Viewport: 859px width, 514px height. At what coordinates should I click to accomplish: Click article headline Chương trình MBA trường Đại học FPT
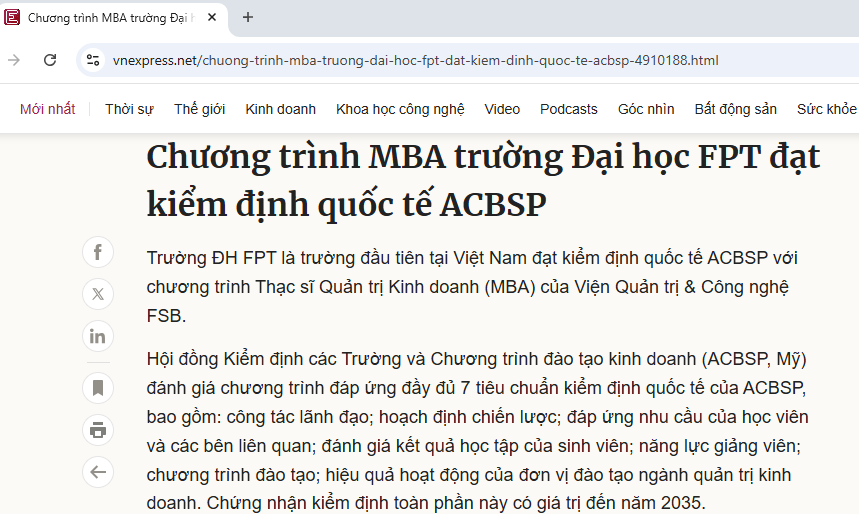click(483, 181)
